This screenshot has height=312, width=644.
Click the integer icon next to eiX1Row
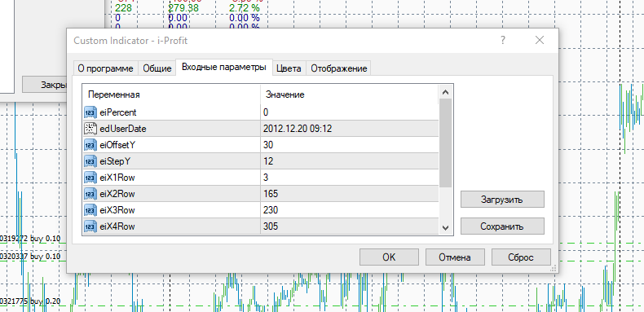pos(90,178)
